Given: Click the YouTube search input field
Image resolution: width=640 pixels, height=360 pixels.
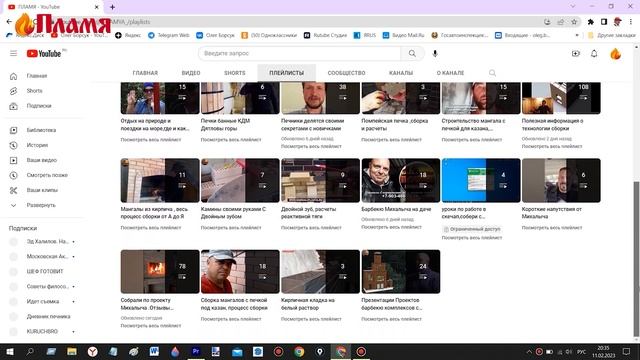Looking at the screenshot, I should (x=300, y=53).
